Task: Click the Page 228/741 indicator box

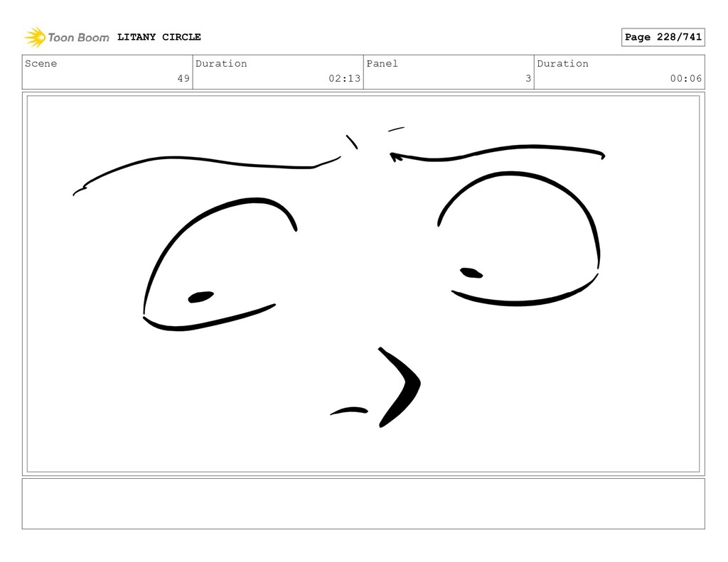Action: (x=663, y=37)
